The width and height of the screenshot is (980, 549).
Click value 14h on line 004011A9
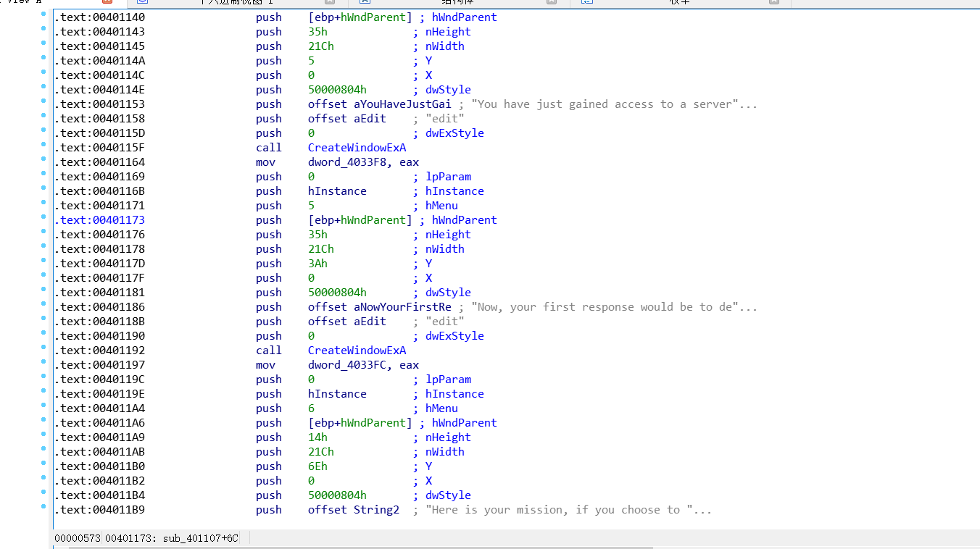click(317, 437)
